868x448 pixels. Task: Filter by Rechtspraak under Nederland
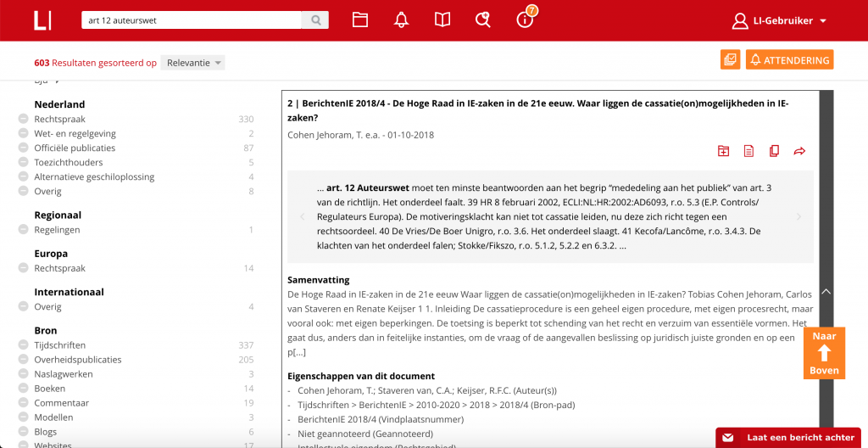tap(60, 119)
